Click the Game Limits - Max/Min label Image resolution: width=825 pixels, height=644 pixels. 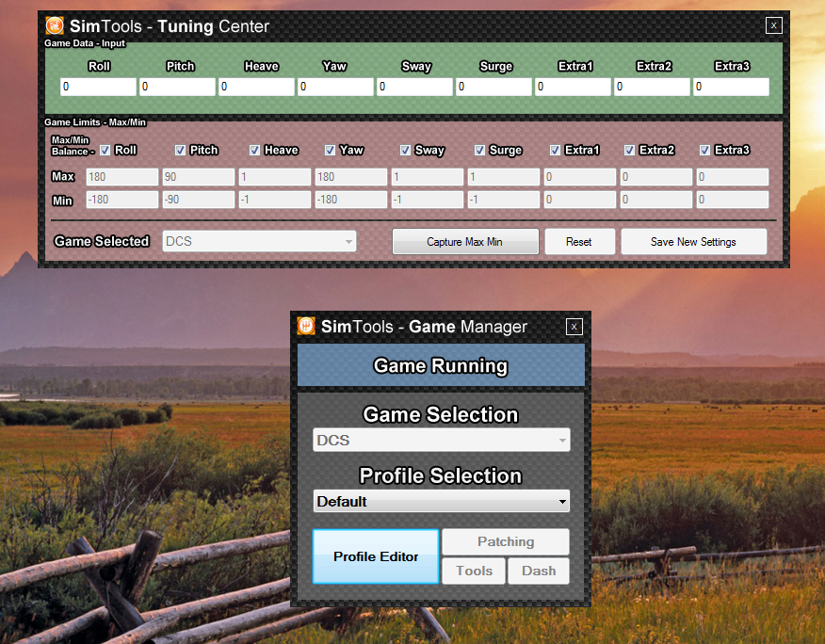point(95,122)
